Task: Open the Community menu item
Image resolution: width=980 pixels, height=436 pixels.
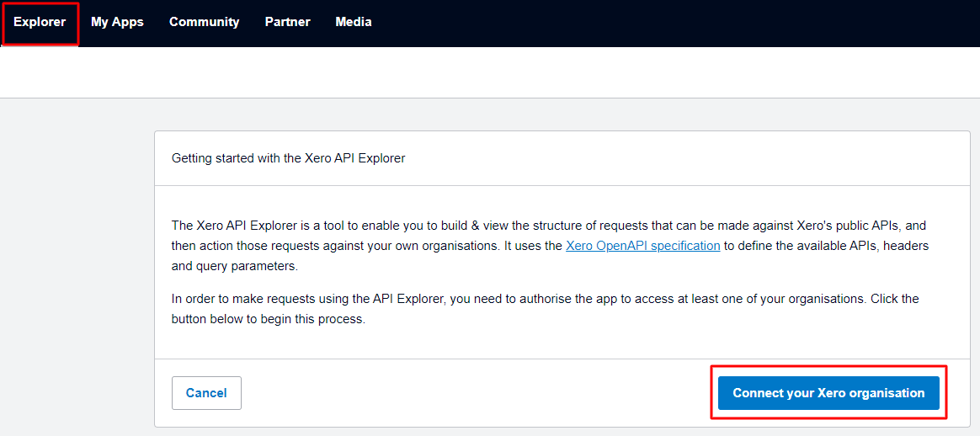Action: [x=204, y=23]
